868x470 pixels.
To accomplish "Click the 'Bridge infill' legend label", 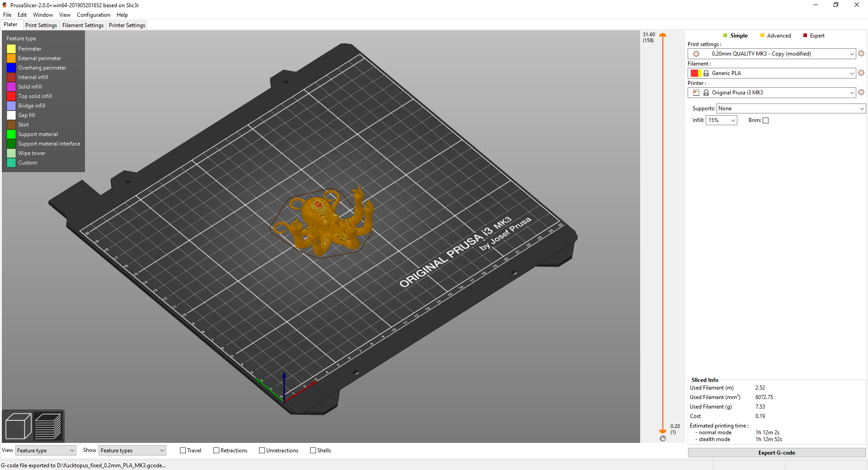I will (32, 106).
